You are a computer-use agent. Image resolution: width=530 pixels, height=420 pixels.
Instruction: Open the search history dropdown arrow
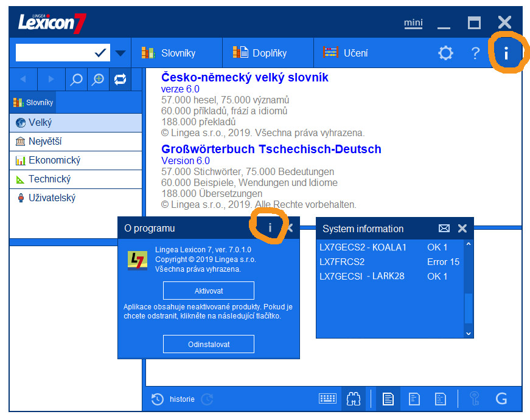[120, 53]
